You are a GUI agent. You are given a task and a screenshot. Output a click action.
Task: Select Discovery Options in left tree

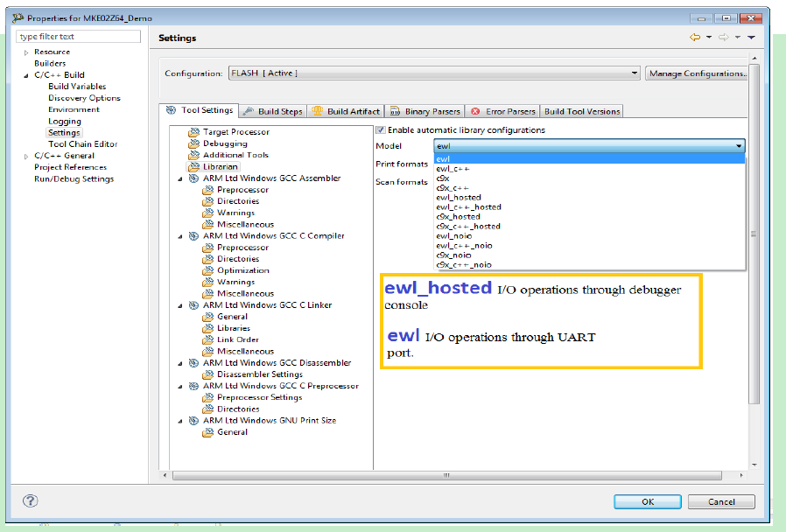pos(84,98)
